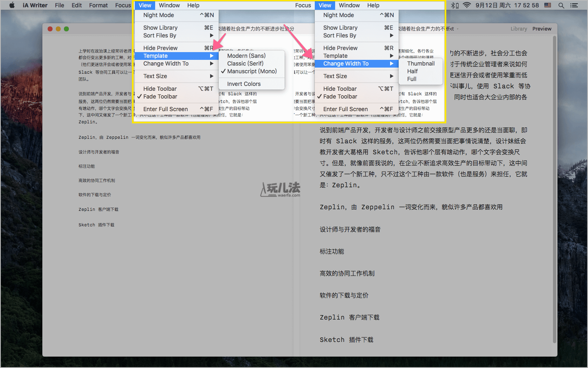588x368 pixels.
Task: Select the Classic (Serif) template
Action: pyautogui.click(x=252, y=64)
